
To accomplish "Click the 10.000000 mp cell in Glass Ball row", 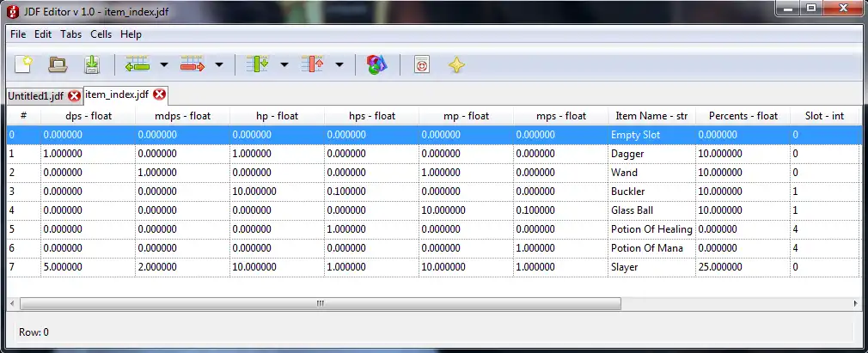I will tap(467, 210).
